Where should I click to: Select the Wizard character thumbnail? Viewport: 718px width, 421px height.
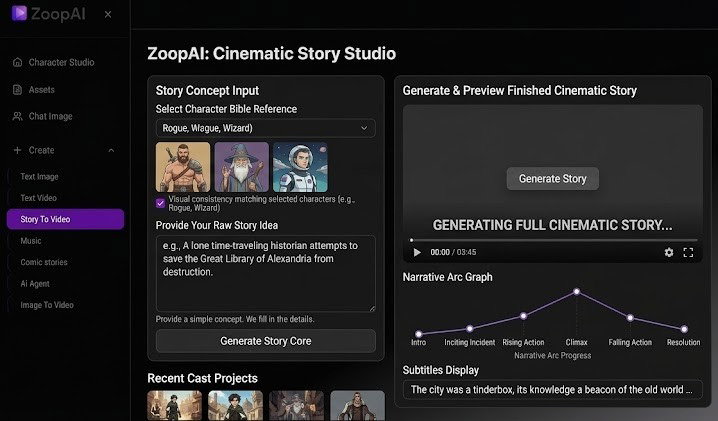(242, 167)
